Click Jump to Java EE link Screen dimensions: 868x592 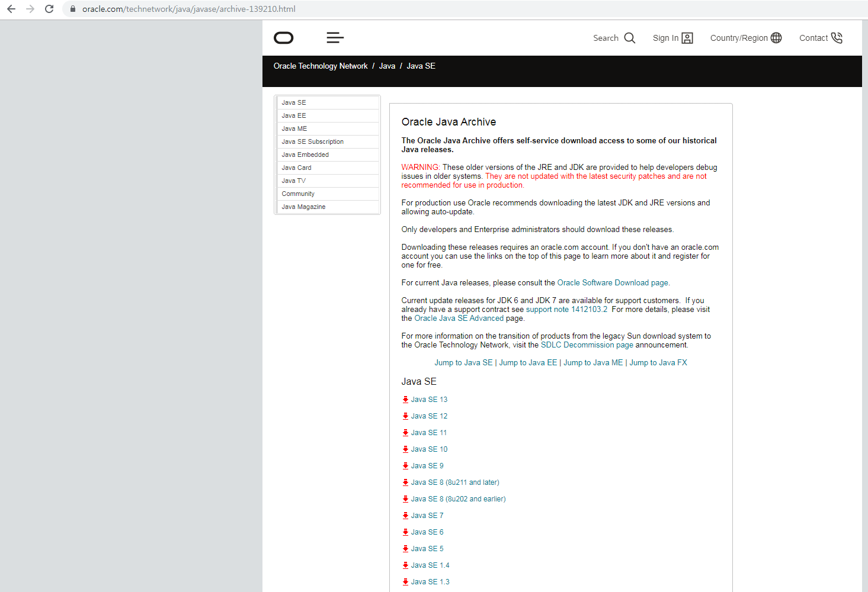click(x=528, y=363)
